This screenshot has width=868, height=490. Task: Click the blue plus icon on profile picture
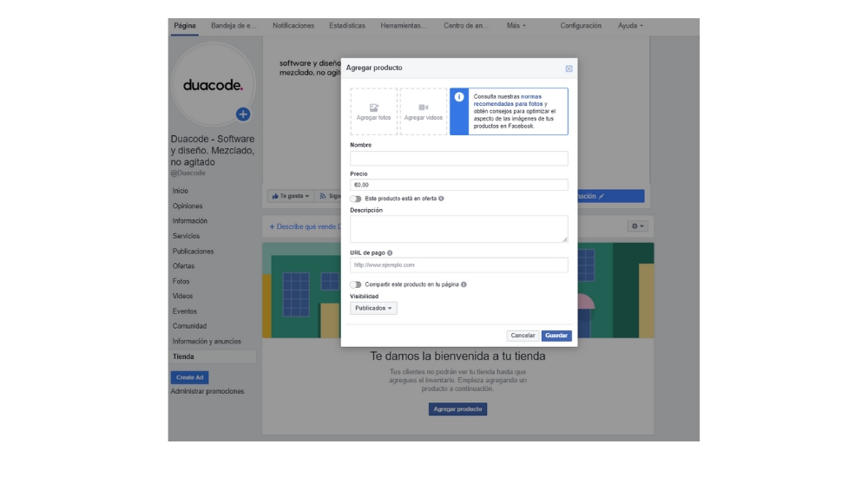tap(243, 114)
